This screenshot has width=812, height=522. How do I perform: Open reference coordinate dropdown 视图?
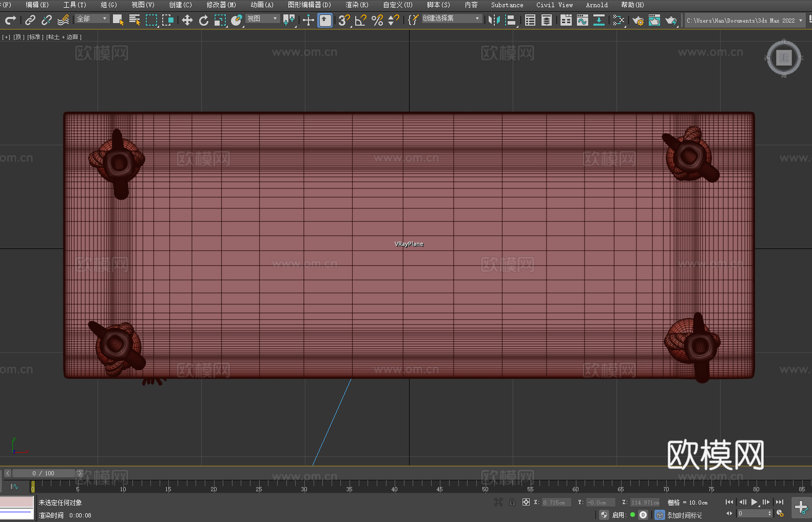[x=262, y=18]
